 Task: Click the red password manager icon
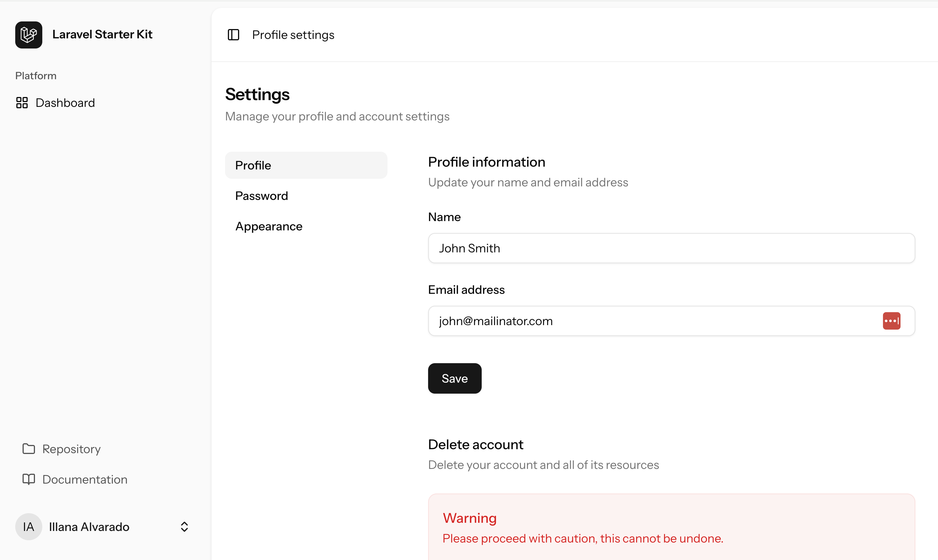[x=891, y=321]
